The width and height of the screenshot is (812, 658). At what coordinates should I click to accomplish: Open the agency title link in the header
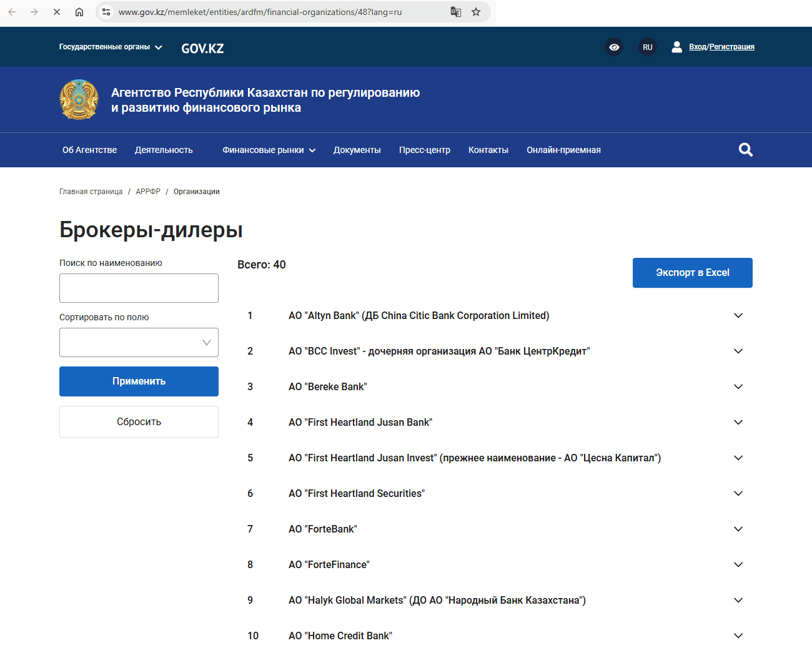point(265,100)
